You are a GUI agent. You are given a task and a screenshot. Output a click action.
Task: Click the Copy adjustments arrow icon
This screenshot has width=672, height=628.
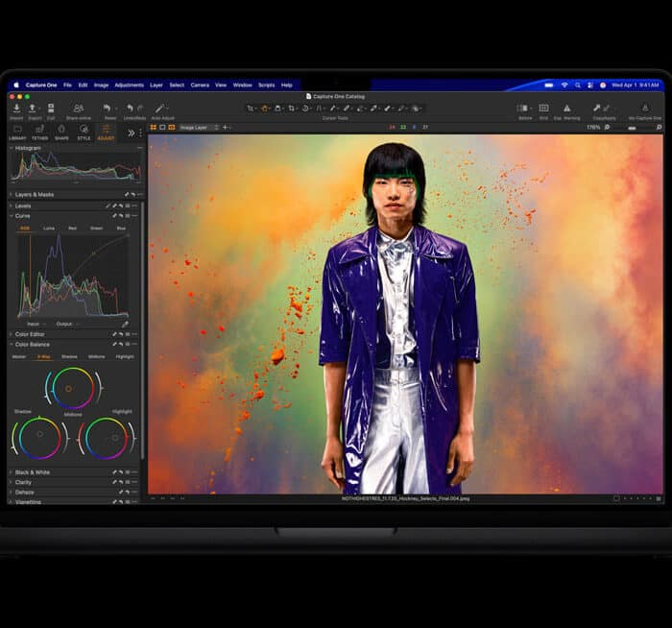pos(596,108)
